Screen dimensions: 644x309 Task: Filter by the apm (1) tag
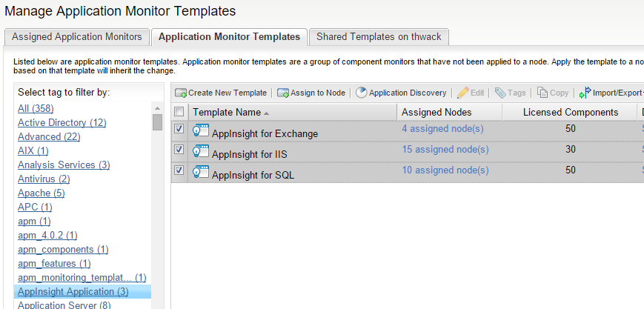coord(34,221)
